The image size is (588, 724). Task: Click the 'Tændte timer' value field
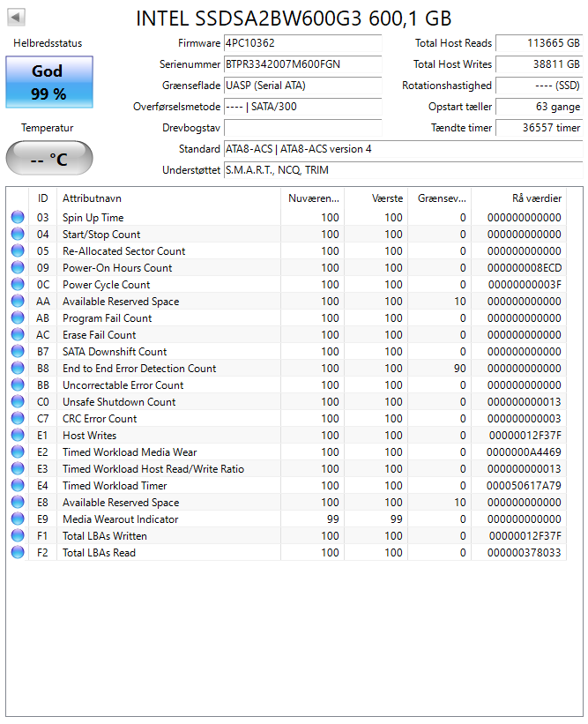point(539,128)
